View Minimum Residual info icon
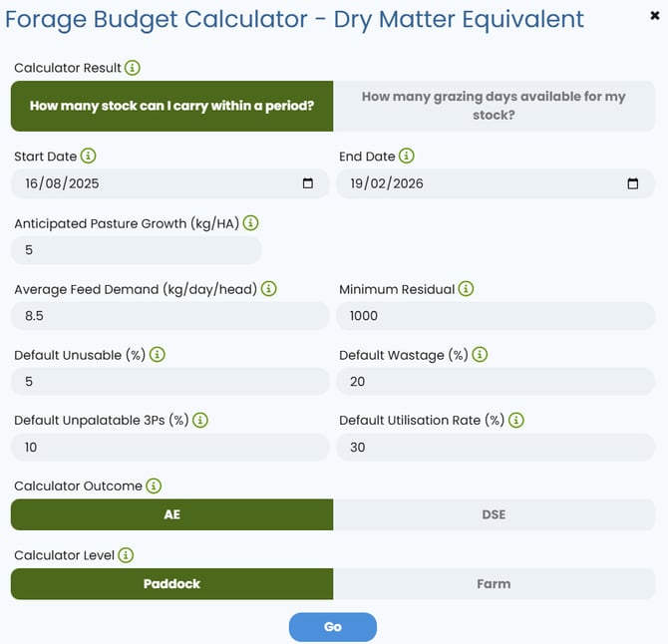This screenshot has height=644, width=668. (466, 289)
